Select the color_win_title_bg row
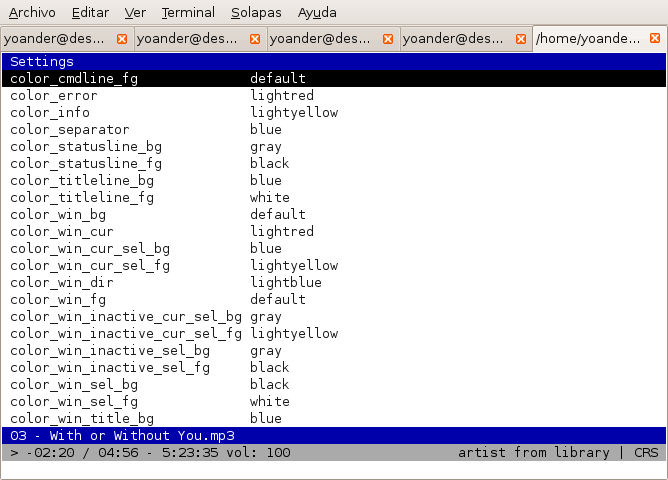 pyautogui.click(x=334, y=419)
